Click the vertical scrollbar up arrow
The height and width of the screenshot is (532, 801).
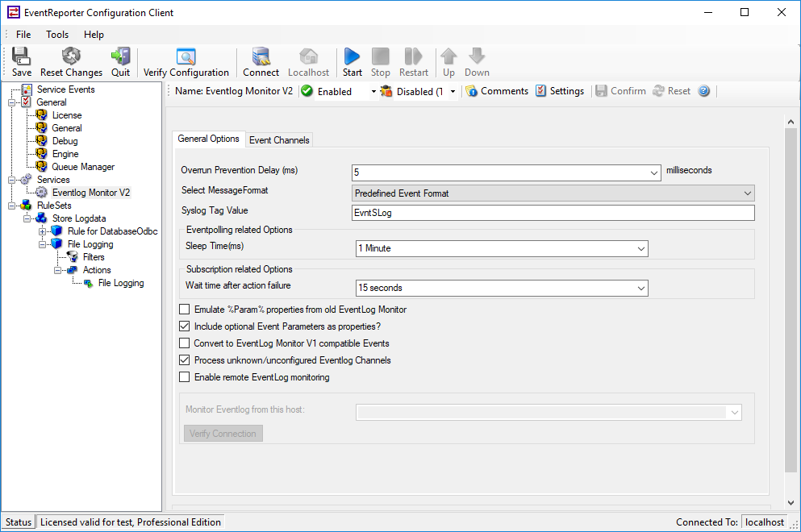[x=791, y=122]
